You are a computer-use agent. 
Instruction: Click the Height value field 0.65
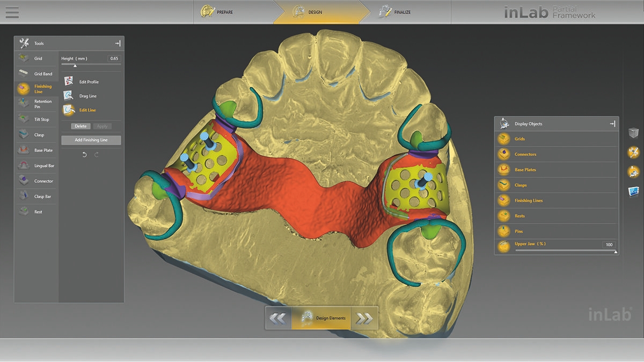[x=114, y=58]
